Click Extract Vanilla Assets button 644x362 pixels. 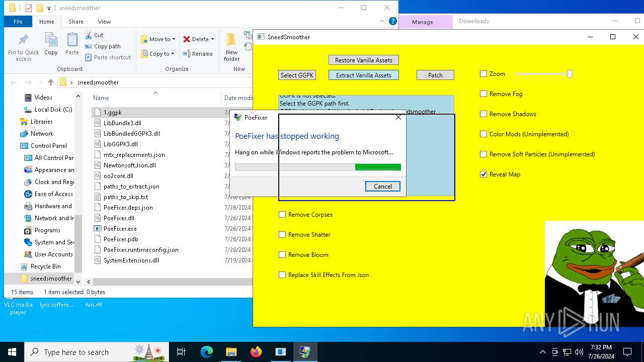pos(364,75)
